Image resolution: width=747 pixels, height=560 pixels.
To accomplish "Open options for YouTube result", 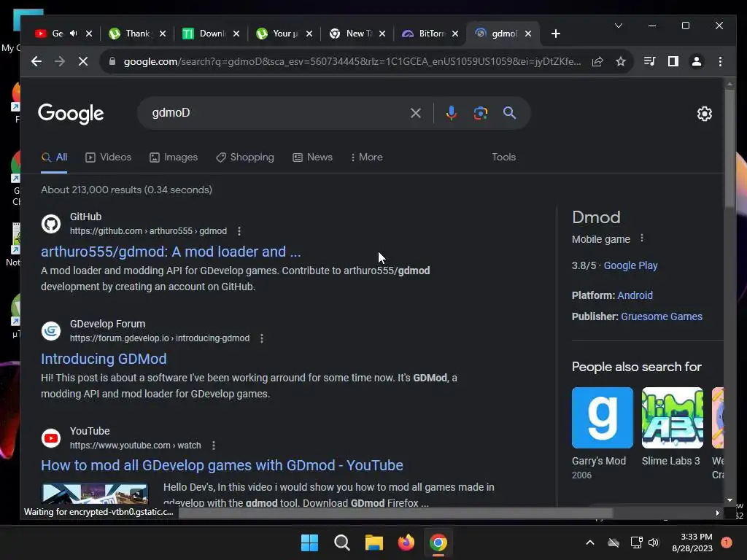I will [x=214, y=446].
